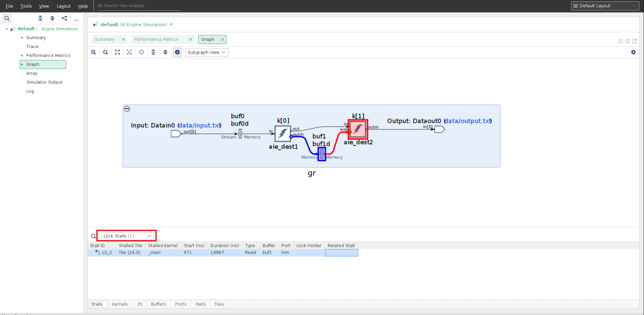Open the Tools menu

(x=26, y=6)
